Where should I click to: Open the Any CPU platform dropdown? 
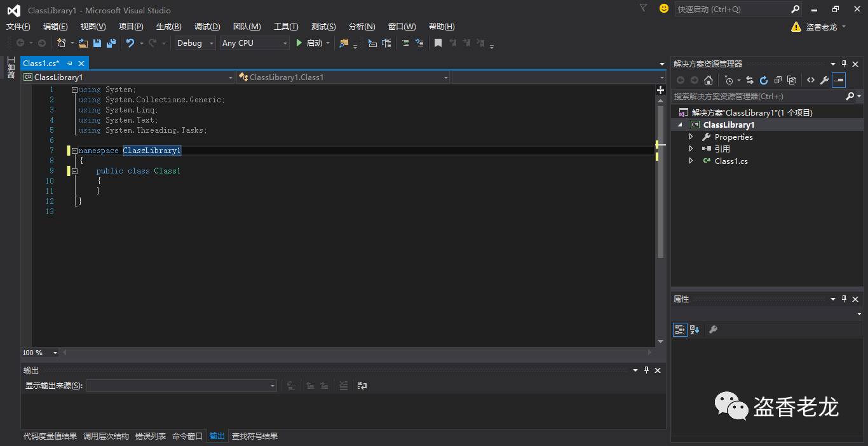[x=254, y=43]
